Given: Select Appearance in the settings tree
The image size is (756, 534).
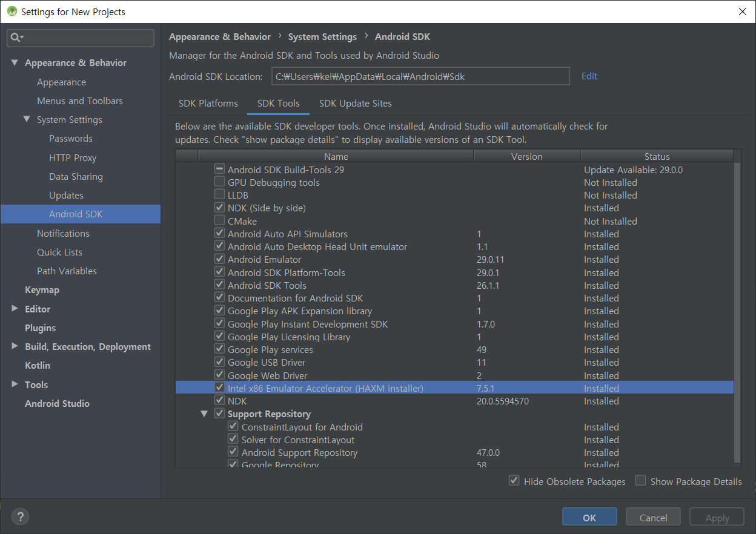Looking at the screenshot, I should click(61, 82).
